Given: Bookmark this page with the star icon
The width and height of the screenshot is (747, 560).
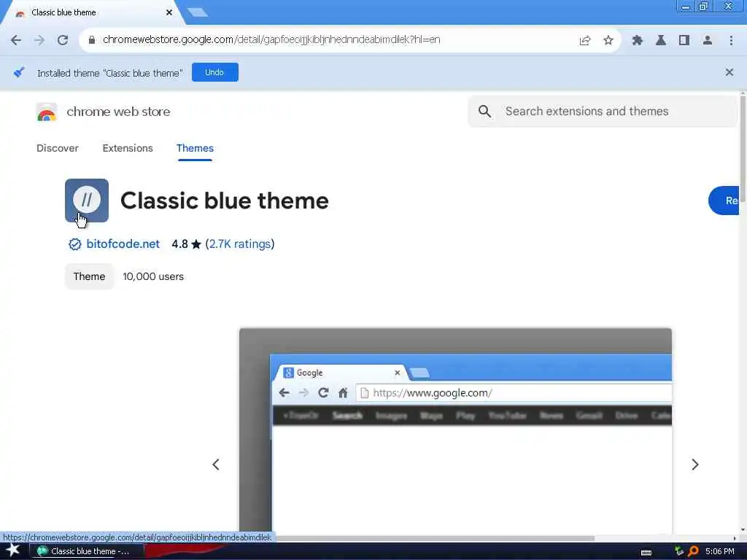Looking at the screenshot, I should [608, 40].
